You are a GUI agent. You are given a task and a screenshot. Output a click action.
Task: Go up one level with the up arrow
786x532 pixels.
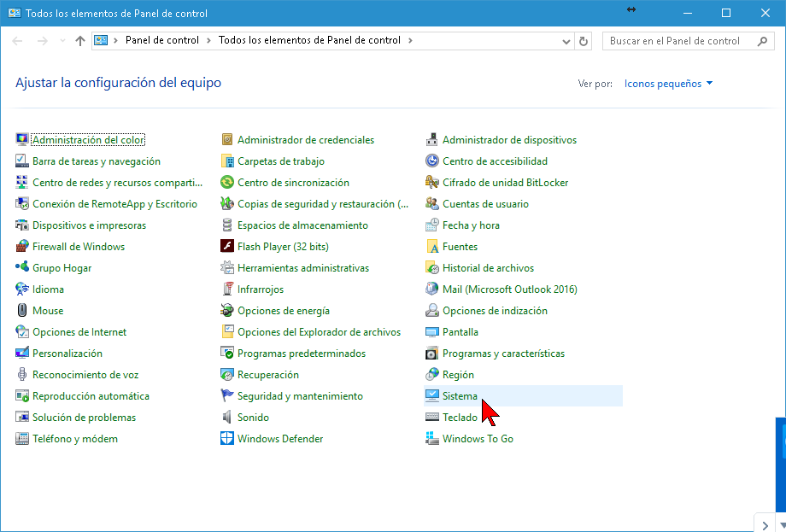[80, 41]
